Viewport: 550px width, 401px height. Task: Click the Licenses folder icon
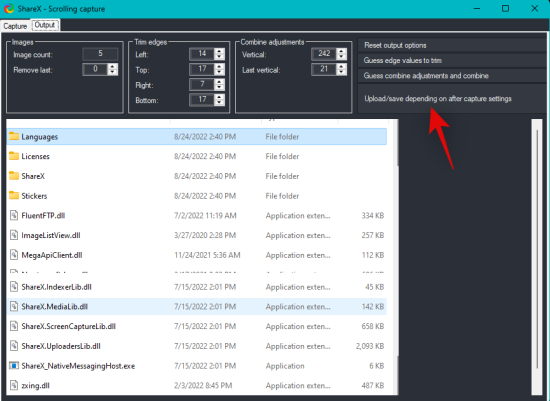(x=14, y=156)
